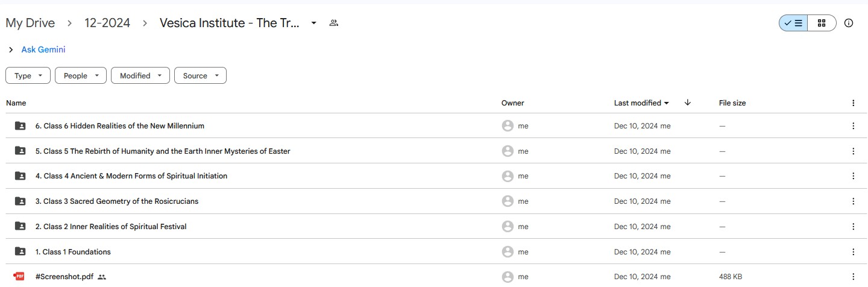868x287 pixels.
Task: Go to My Drive breadcrumb
Action: click(x=30, y=23)
